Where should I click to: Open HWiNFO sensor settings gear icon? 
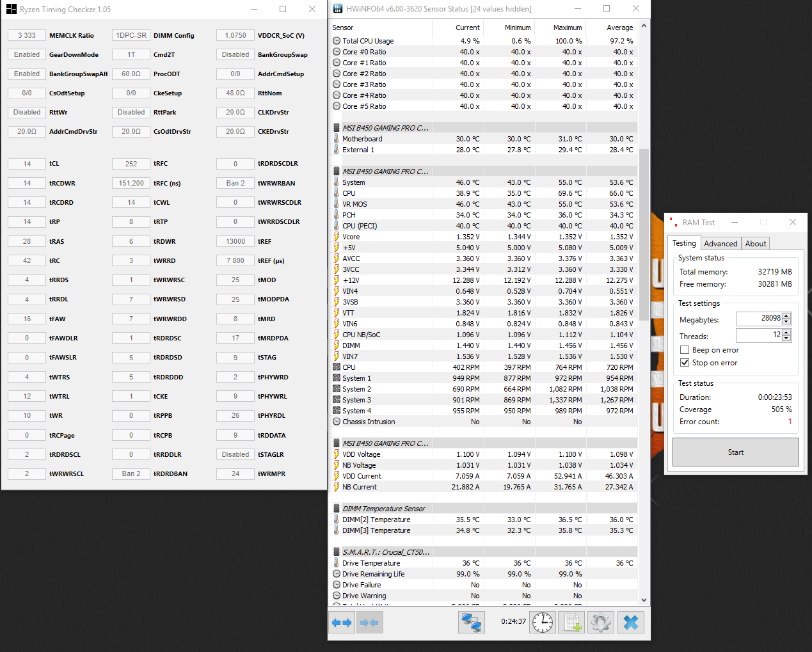(601, 623)
